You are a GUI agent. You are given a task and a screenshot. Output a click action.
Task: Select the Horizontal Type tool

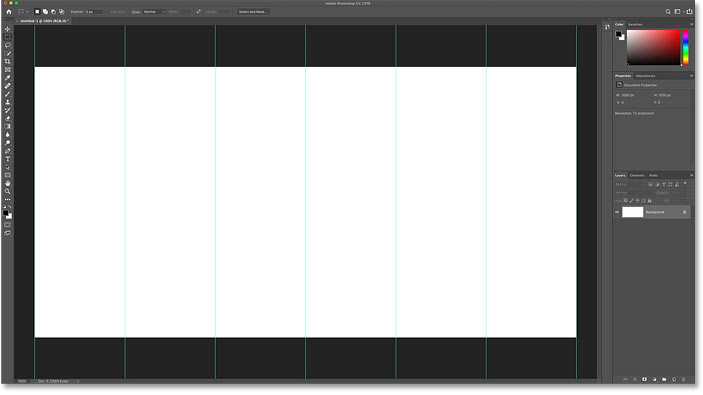coord(8,159)
